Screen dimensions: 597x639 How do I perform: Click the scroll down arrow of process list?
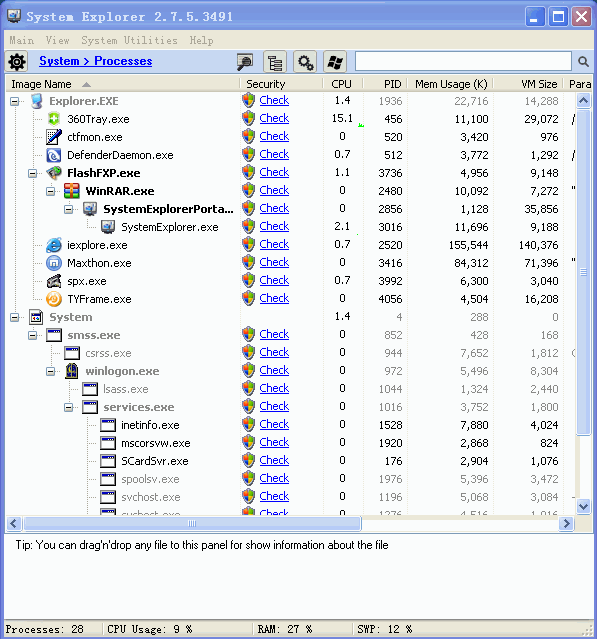pos(584,507)
